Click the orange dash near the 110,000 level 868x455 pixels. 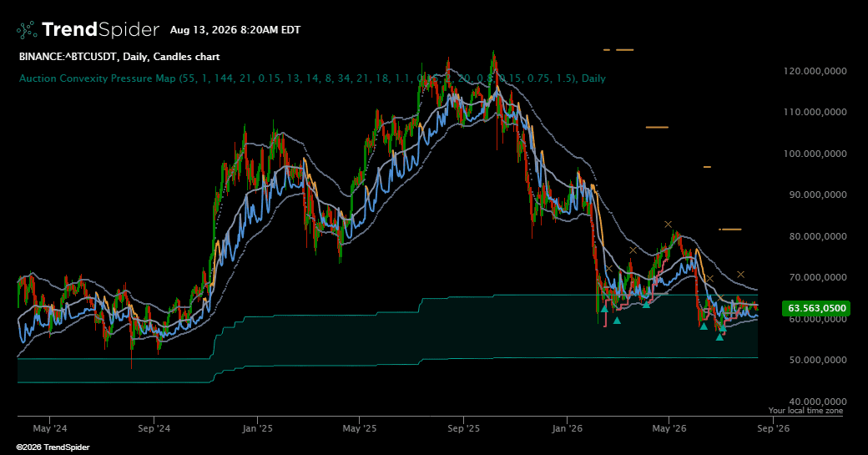657,127
